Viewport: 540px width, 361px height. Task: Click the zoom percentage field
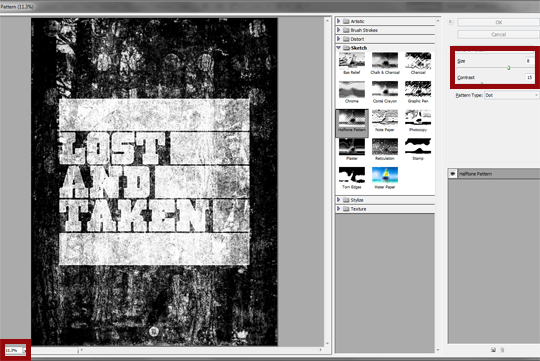coord(13,350)
